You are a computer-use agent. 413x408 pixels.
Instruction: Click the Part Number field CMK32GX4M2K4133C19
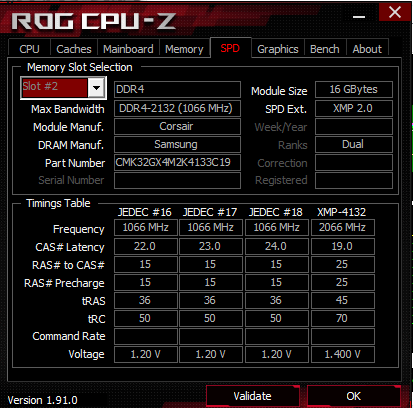point(177,162)
